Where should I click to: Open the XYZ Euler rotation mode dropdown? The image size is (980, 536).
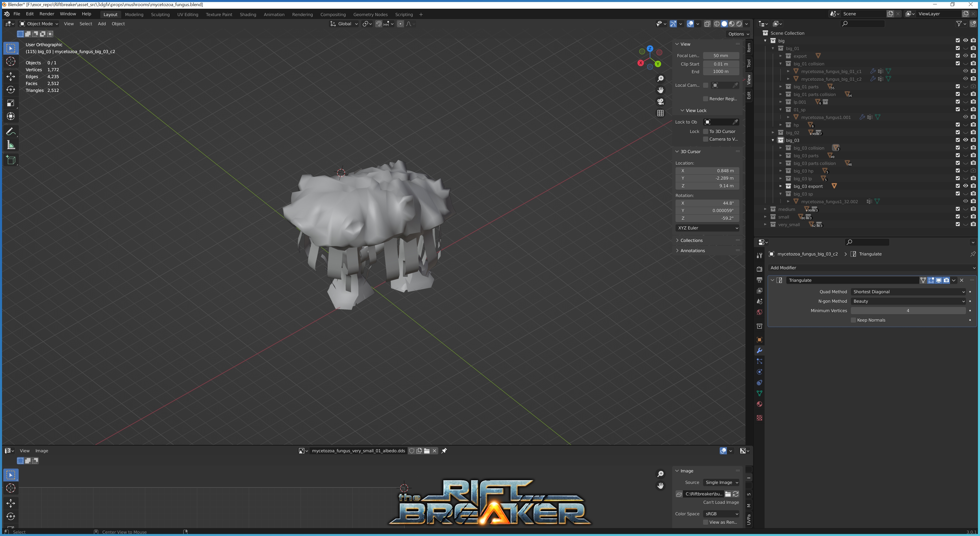pyautogui.click(x=708, y=228)
